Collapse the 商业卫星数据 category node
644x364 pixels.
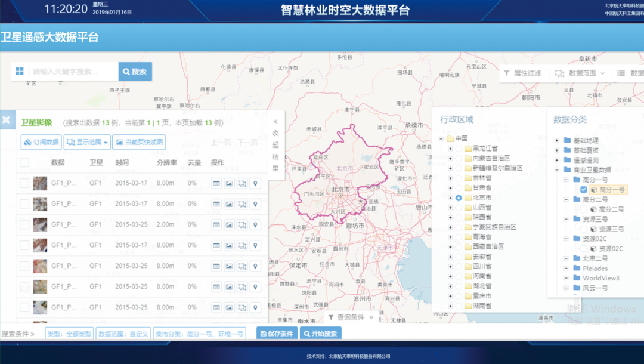coord(557,169)
